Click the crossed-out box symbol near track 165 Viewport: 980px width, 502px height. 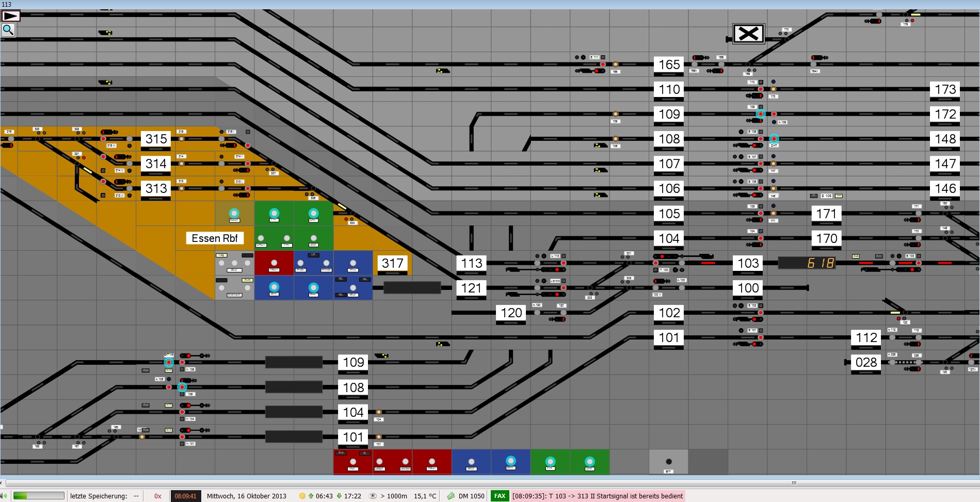coord(748,34)
